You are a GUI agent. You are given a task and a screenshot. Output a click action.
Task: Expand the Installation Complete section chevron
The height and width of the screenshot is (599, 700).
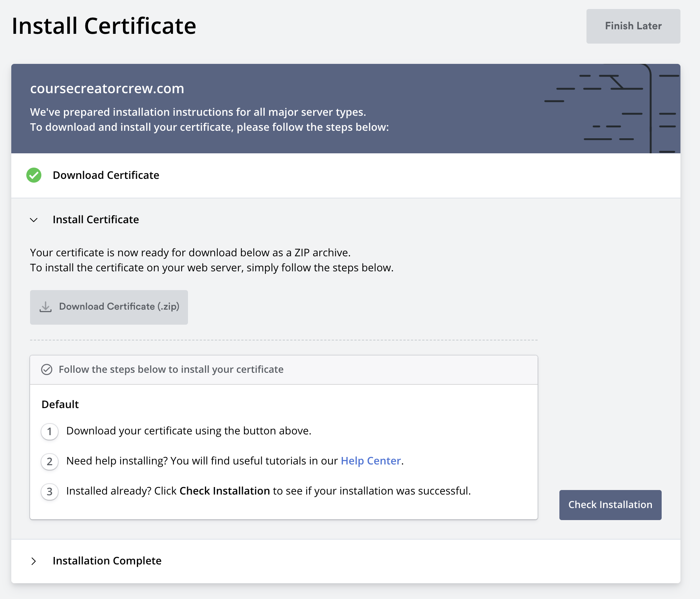point(34,561)
